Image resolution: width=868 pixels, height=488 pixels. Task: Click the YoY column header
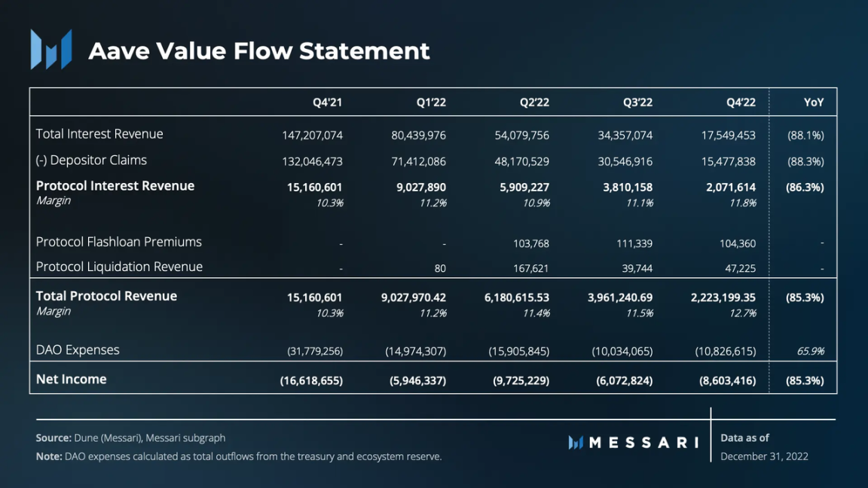tap(814, 102)
